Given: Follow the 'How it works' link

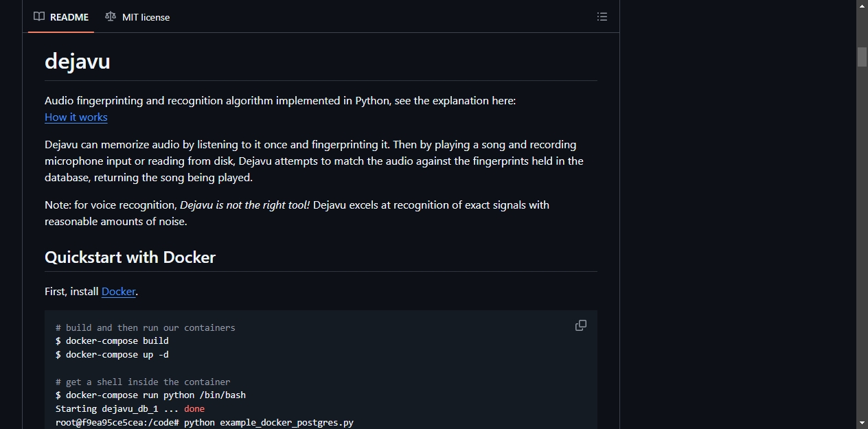Looking at the screenshot, I should click(x=76, y=117).
